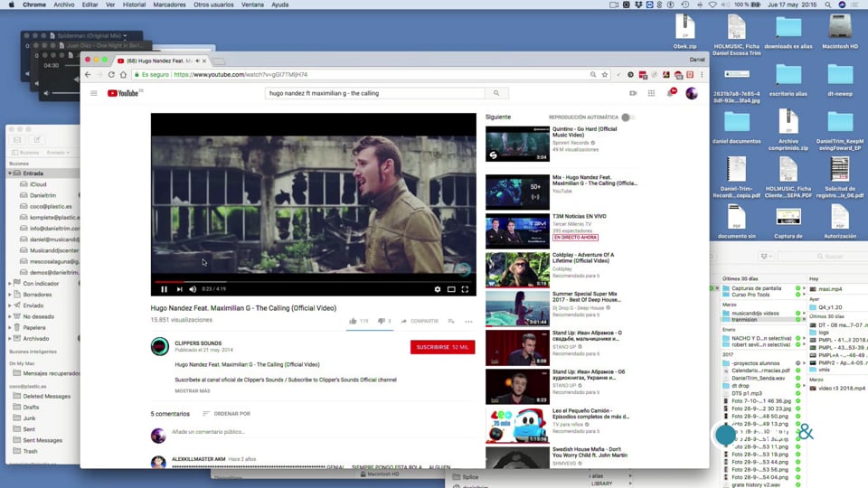This screenshot has height=488, width=868.
Task: Pause the YouTube video
Action: click(x=164, y=289)
